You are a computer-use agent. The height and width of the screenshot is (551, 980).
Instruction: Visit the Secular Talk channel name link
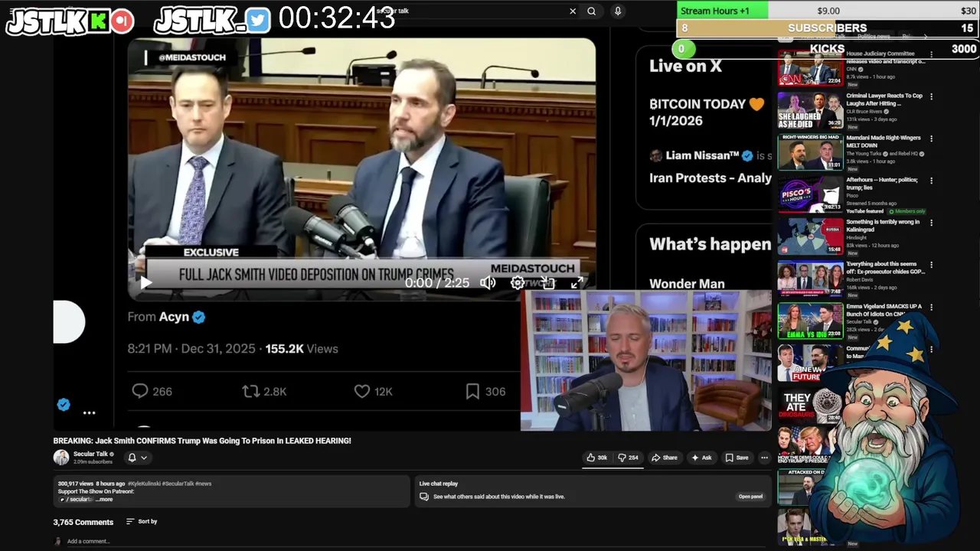90,454
